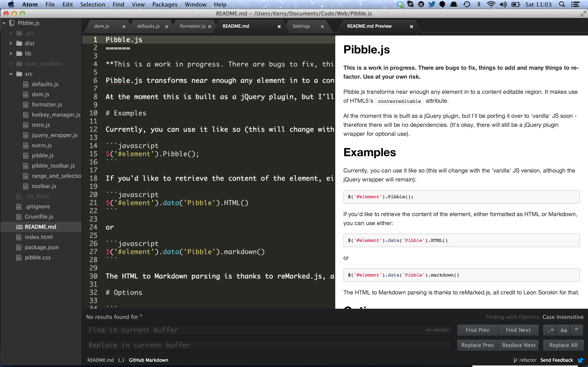Expand the src folder in sidebar
588x367 pixels.
tap(10, 74)
